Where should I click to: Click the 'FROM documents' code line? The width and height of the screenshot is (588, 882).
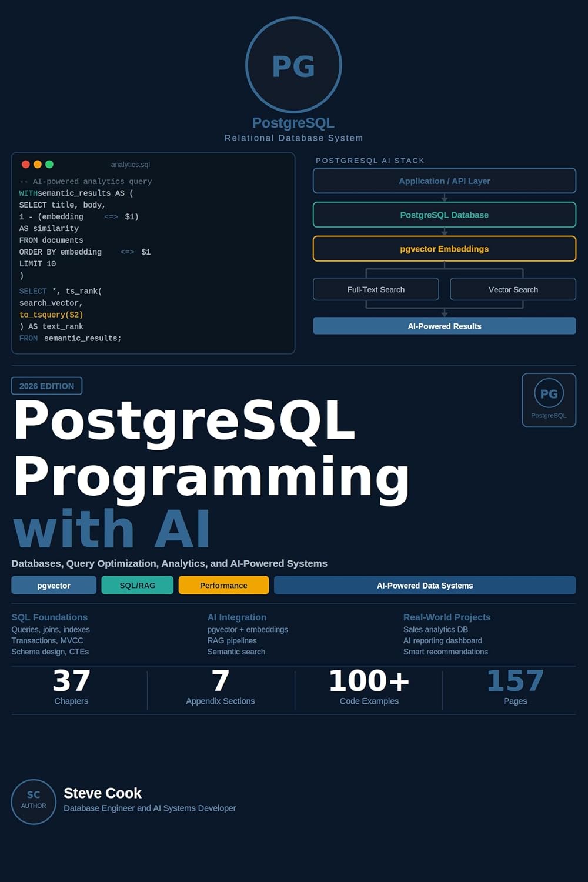click(x=51, y=240)
